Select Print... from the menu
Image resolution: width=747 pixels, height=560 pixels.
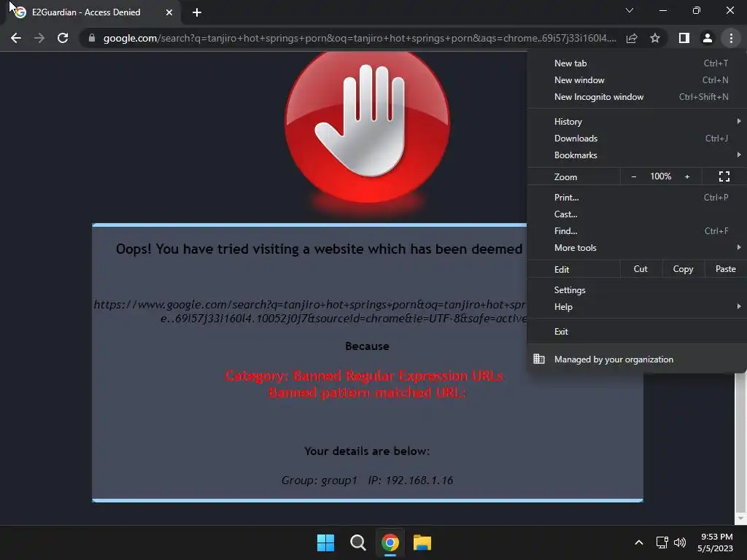(x=637, y=197)
